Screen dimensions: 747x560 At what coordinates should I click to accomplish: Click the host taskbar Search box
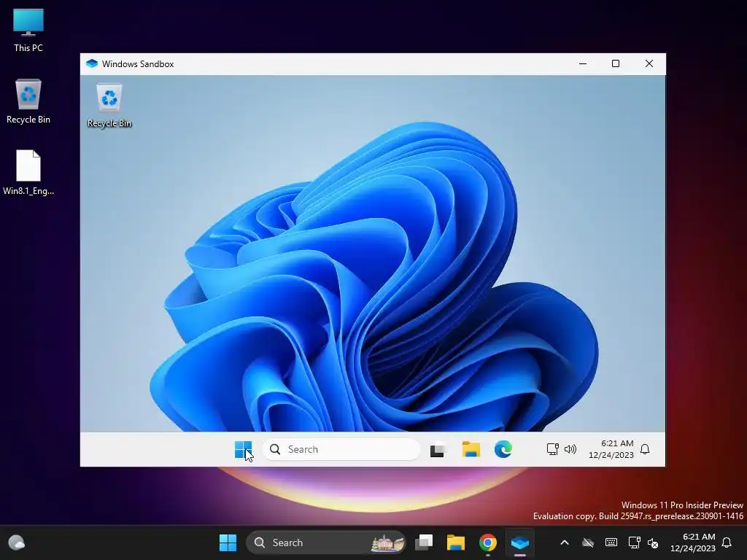pyautogui.click(x=326, y=542)
